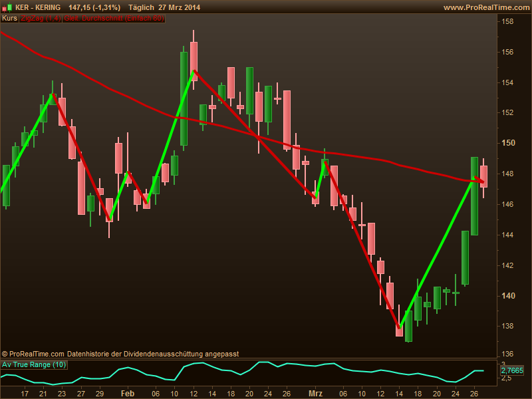This screenshot has height=399, width=532.
Task: Click the 'Datenhistorie der Dividendenausschüttung angepasst' text
Action: click(x=153, y=354)
